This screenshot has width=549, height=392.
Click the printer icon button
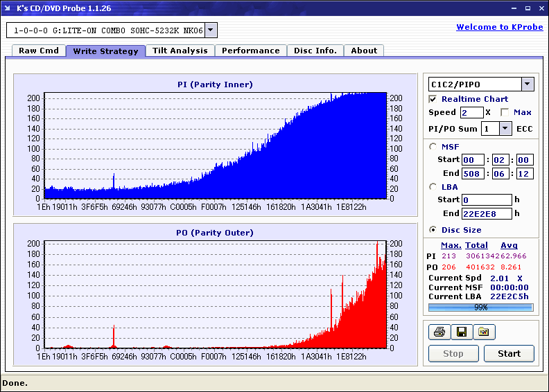pyautogui.click(x=439, y=332)
